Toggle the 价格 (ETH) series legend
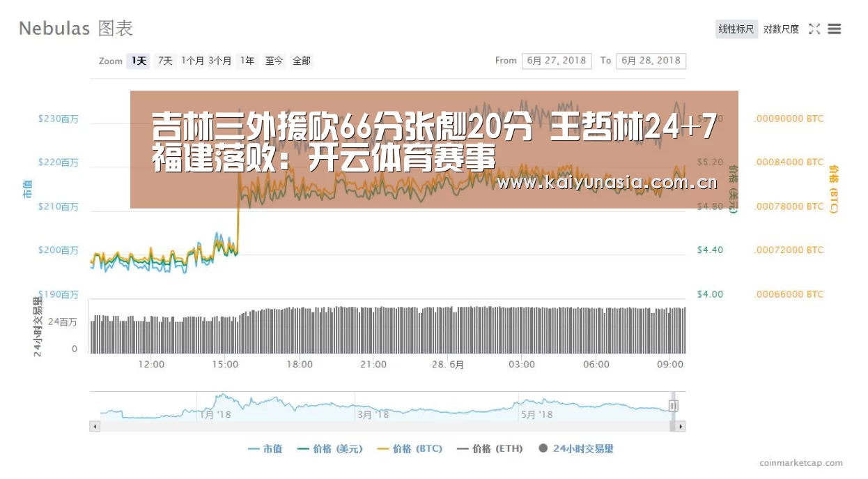Image resolution: width=868 pixels, height=479 pixels. tap(490, 449)
